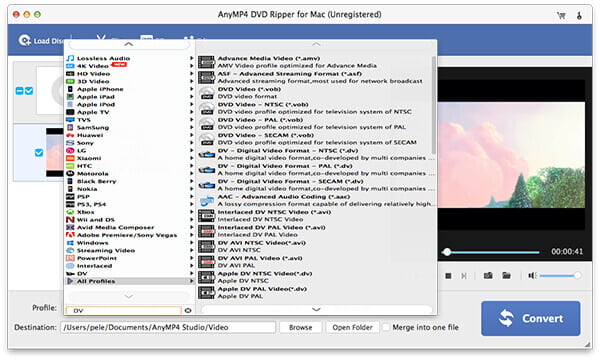Choose DV AVI NTSC Video(*.avi) format

click(316, 246)
